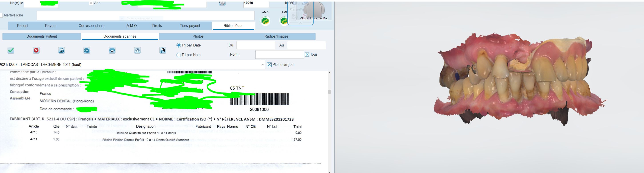
Task: Open the Tiers-payant tab
Action: (x=190, y=26)
